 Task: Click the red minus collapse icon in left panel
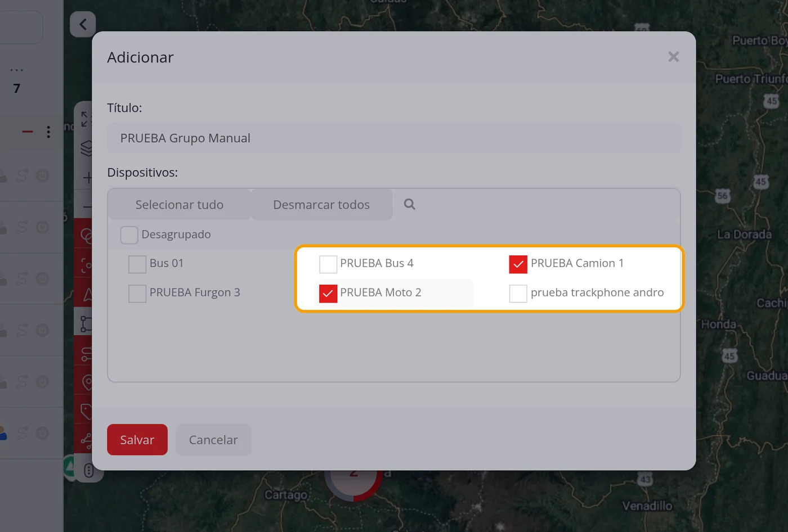[27, 132]
